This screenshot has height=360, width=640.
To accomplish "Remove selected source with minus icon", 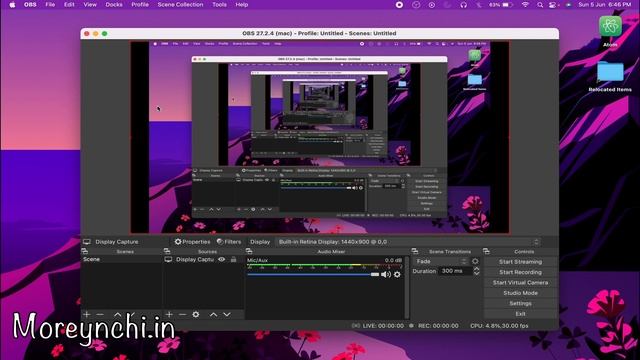I will 182,314.
